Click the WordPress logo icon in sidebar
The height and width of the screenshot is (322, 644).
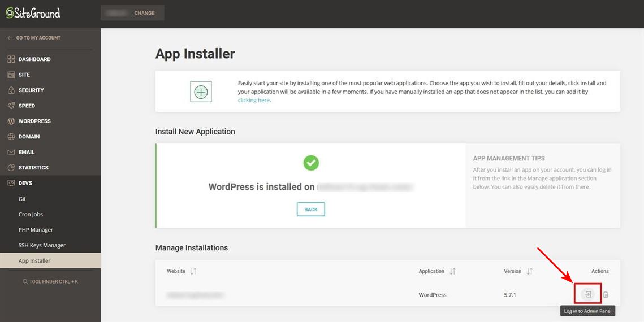11,121
